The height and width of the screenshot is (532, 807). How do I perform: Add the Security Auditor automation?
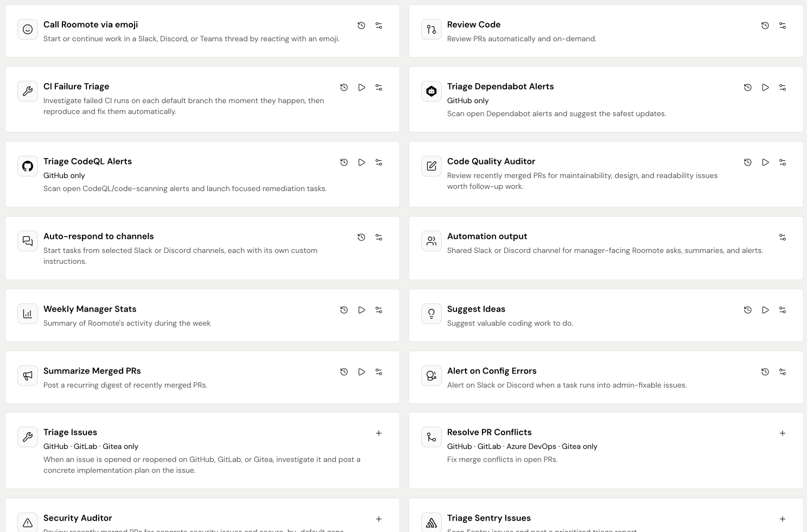point(379,519)
